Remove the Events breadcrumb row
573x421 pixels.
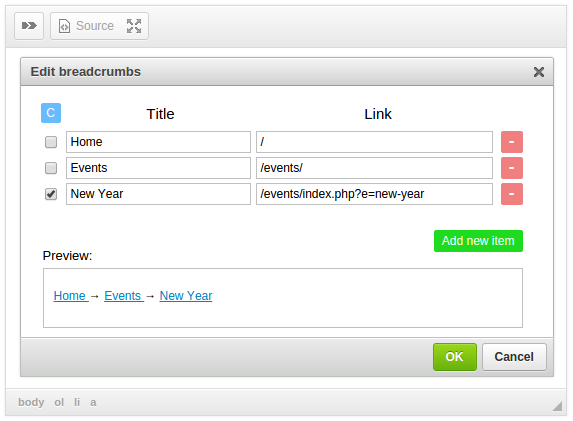click(512, 168)
